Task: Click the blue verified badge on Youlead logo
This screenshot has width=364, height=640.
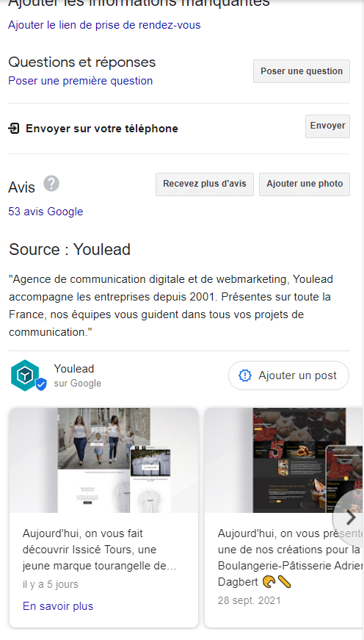Action: coord(41,384)
